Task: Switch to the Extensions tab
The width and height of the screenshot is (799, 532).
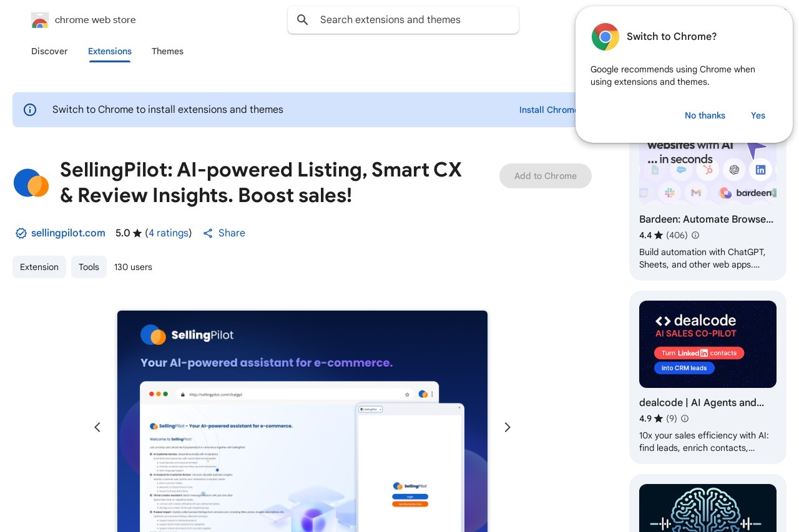Action: (x=110, y=51)
